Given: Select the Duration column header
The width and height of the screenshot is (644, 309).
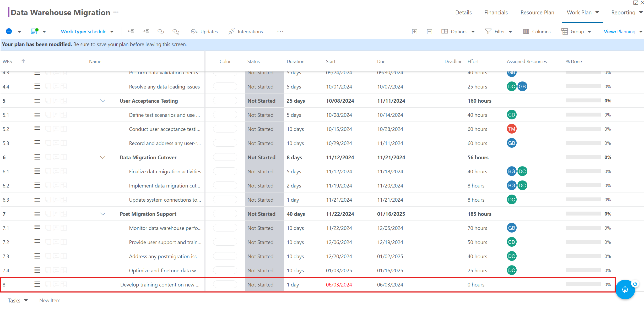Looking at the screenshot, I should click(295, 61).
